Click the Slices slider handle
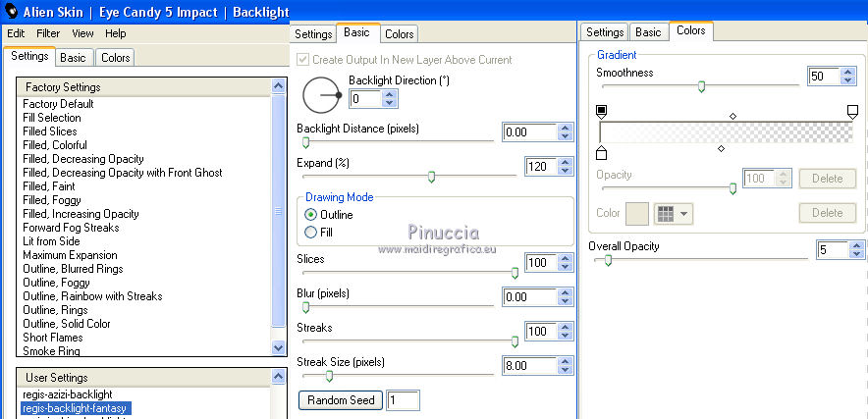Image resolution: width=868 pixels, height=419 pixels. tap(515, 273)
